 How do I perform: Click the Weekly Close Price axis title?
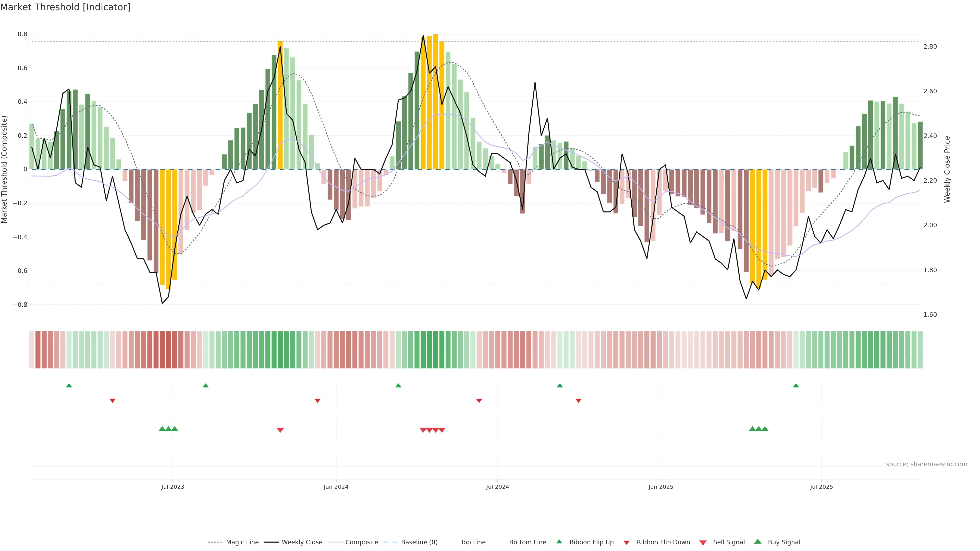947,169
